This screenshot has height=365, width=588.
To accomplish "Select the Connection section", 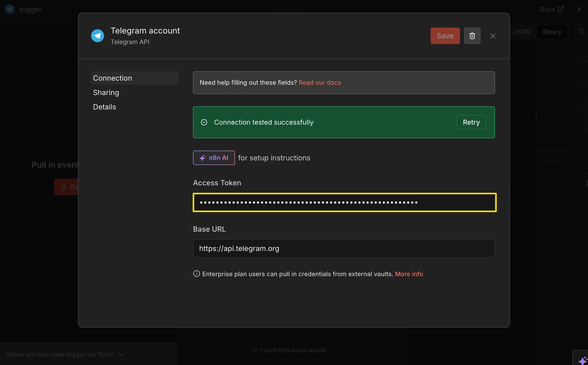I will tap(135, 78).
